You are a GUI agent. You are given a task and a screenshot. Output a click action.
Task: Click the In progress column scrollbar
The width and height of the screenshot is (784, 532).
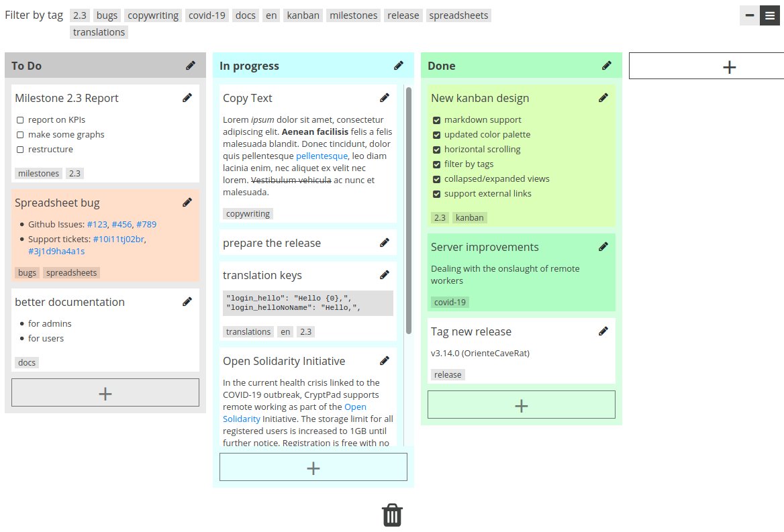[409, 210]
